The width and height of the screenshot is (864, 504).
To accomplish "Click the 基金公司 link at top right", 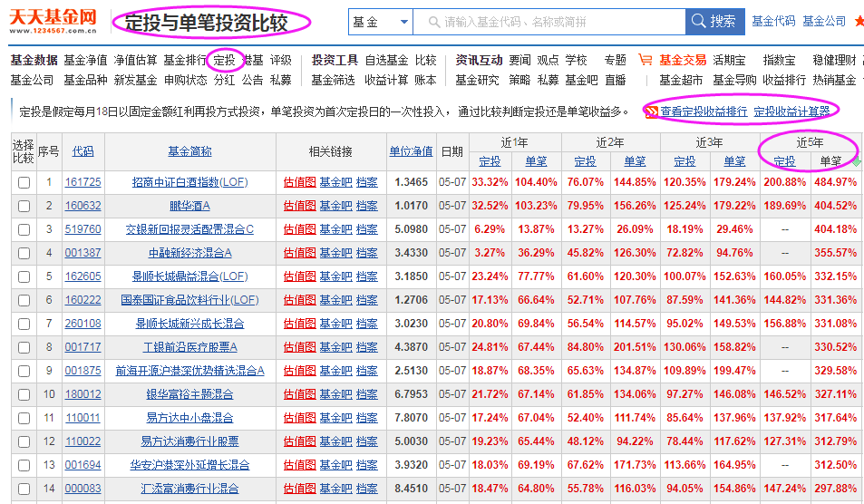I will point(824,22).
